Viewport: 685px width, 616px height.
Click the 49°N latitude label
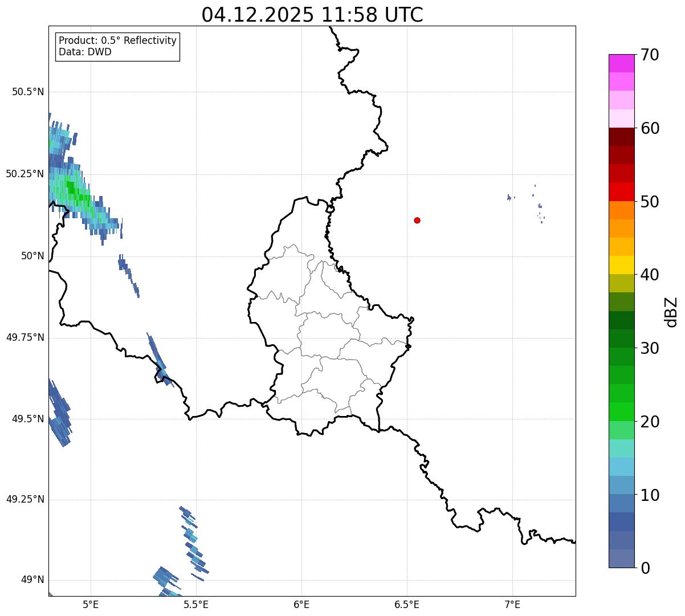[x=32, y=580]
